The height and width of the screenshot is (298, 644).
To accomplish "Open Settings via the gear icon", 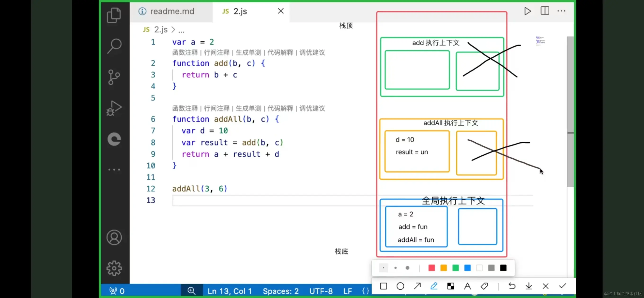I will [114, 268].
